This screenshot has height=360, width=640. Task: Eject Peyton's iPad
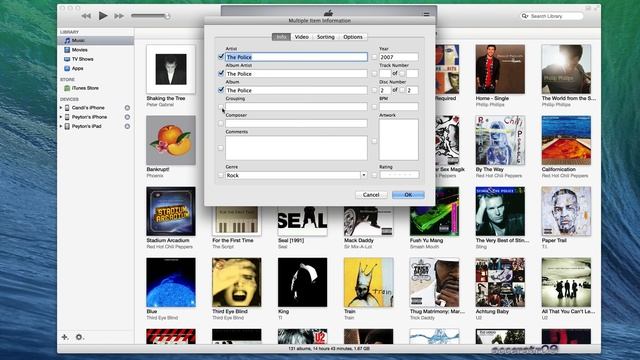coord(127,127)
